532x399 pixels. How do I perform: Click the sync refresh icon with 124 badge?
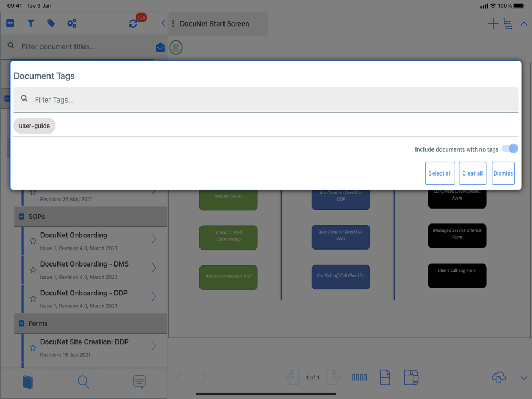pyautogui.click(x=133, y=23)
